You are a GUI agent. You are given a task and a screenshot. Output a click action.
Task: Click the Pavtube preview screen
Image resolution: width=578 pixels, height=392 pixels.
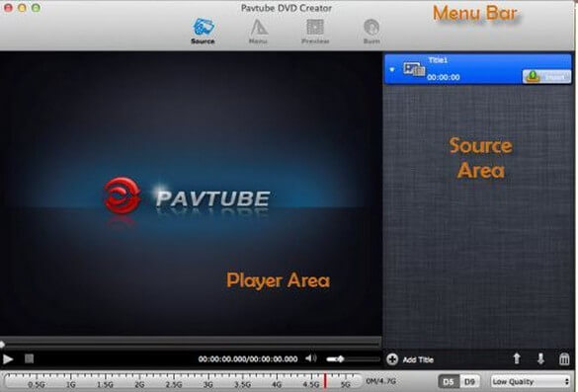pyautogui.click(x=191, y=194)
